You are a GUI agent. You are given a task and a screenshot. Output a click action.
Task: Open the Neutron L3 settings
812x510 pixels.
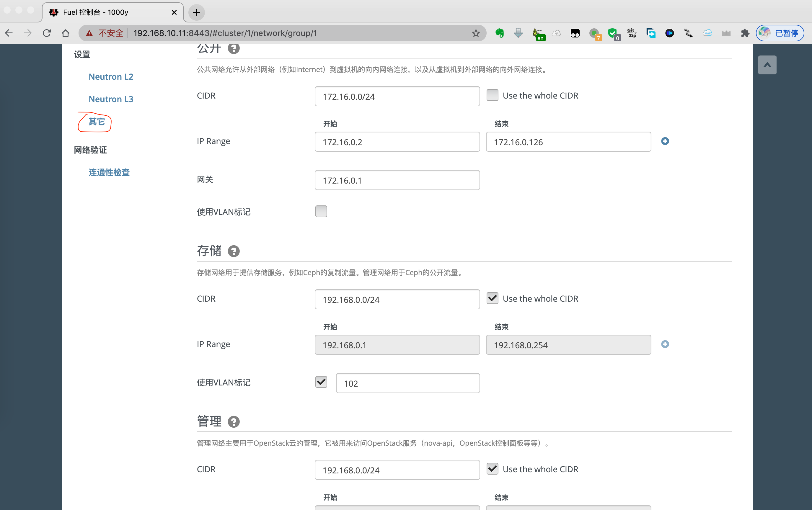111,99
